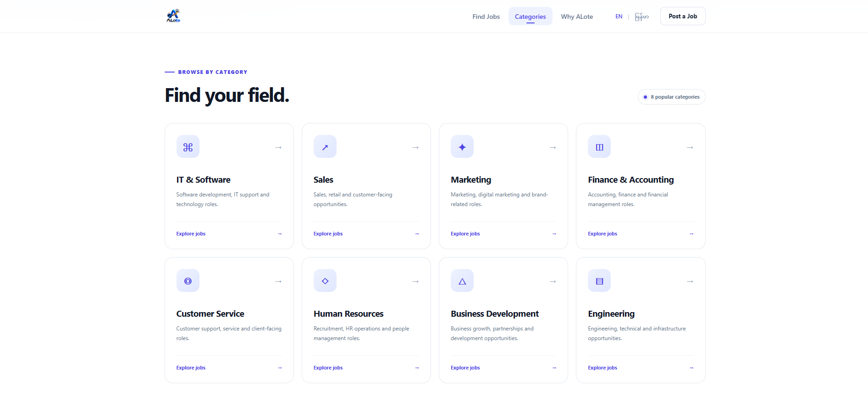
Task: Select the Categories nav tab
Action: pyautogui.click(x=530, y=17)
